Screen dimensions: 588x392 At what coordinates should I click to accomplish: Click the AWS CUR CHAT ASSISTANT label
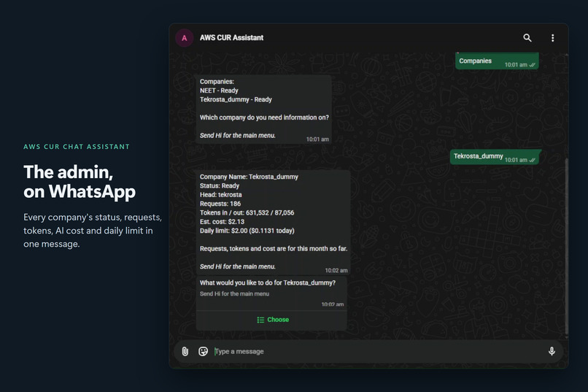coord(77,147)
